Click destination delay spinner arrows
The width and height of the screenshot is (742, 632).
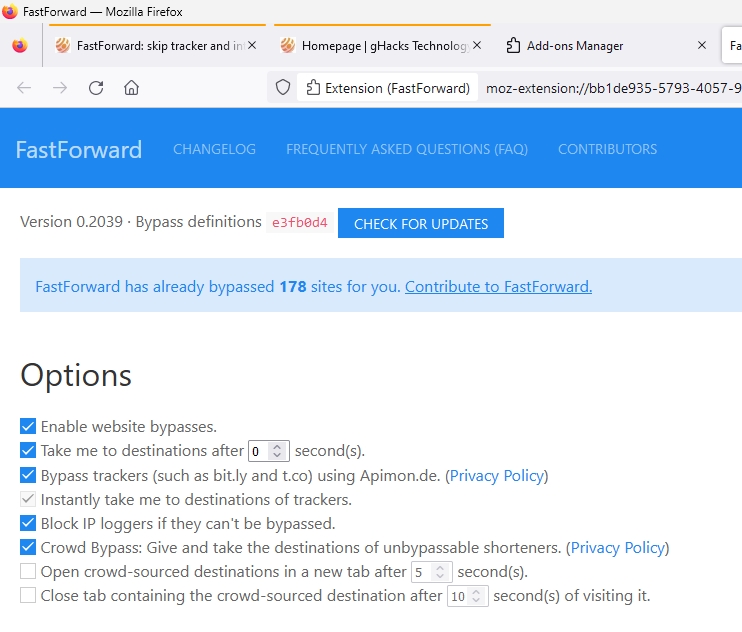(x=277, y=451)
